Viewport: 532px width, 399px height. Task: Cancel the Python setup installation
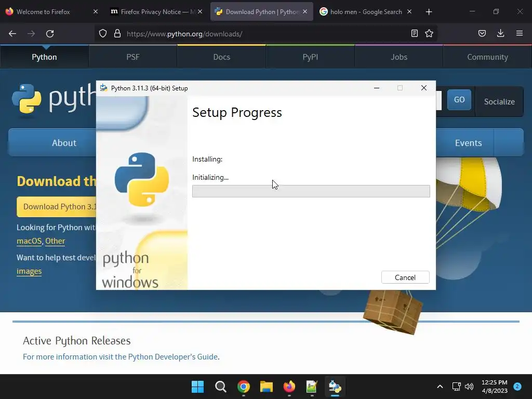(405, 277)
